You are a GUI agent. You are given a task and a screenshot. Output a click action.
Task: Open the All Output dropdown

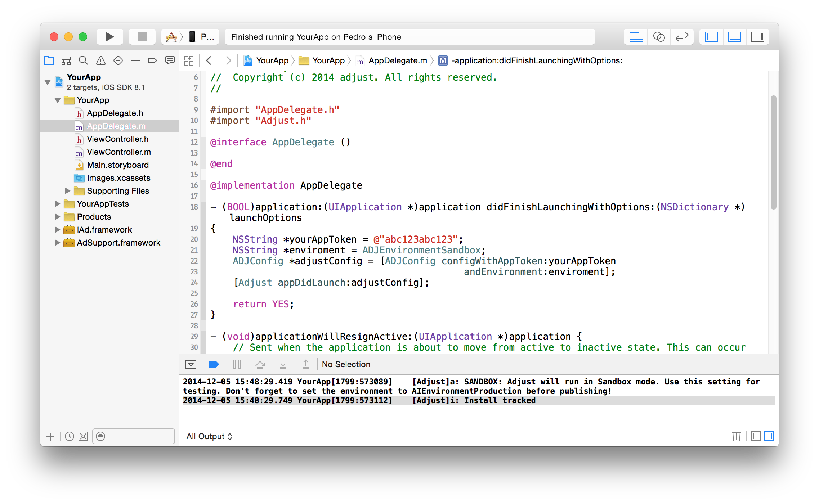coord(209,436)
